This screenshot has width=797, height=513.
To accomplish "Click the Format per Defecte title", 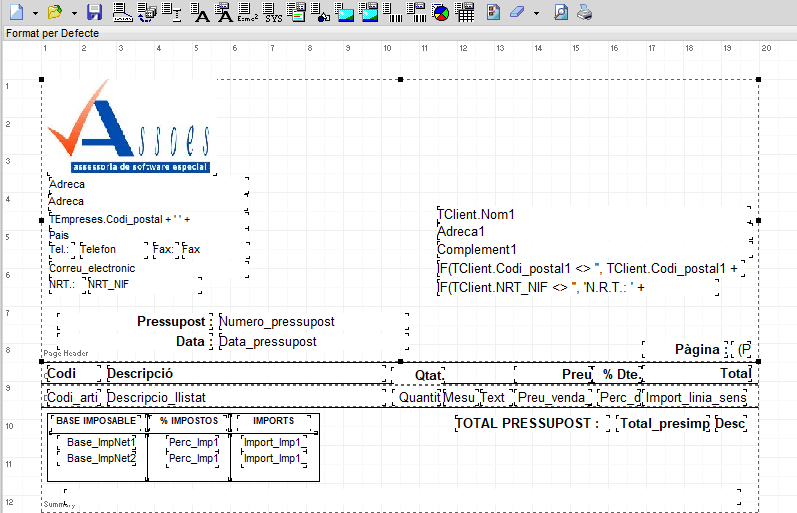I will click(52, 34).
